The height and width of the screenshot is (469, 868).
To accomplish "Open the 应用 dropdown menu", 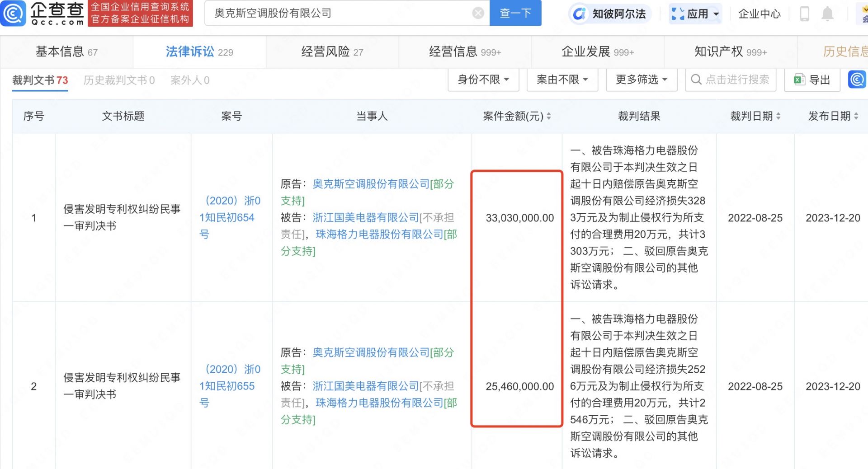I will point(695,14).
